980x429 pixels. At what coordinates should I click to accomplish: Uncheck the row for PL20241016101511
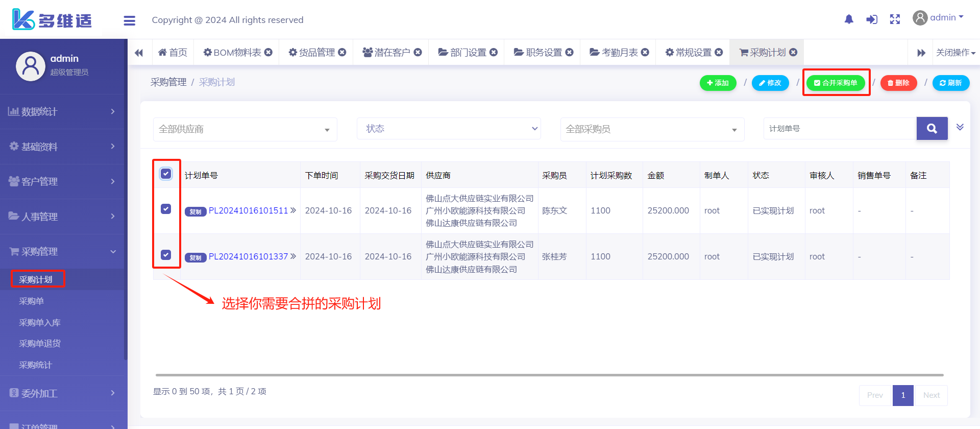tap(166, 209)
